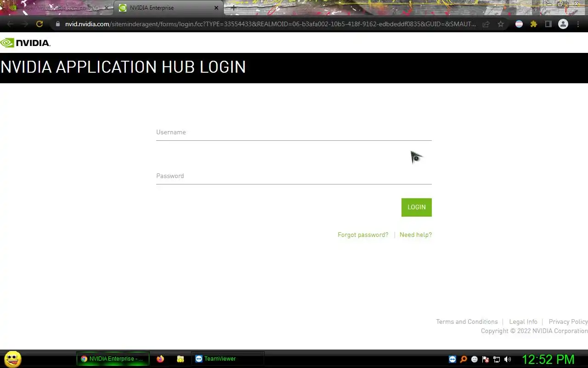588x368 pixels.
Task: Focus the Username field
Action: point(294,132)
